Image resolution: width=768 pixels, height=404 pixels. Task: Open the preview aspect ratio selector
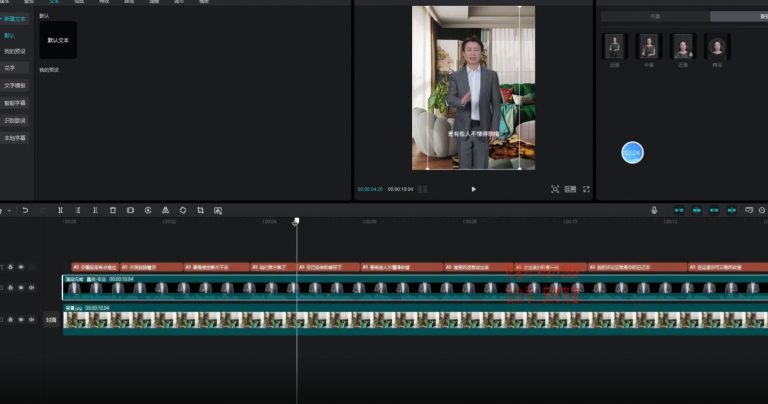pyautogui.click(x=570, y=189)
